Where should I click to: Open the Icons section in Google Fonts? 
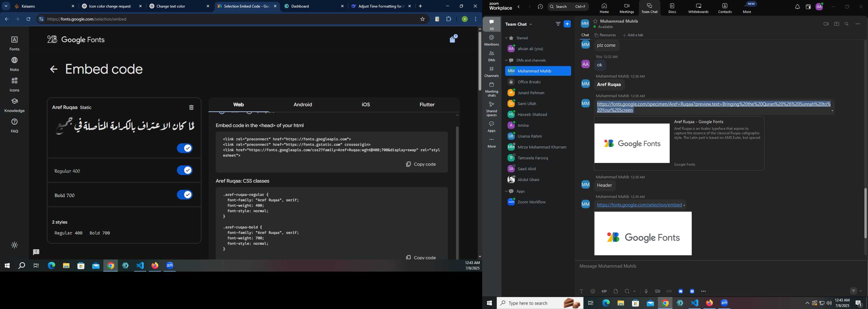(x=14, y=85)
